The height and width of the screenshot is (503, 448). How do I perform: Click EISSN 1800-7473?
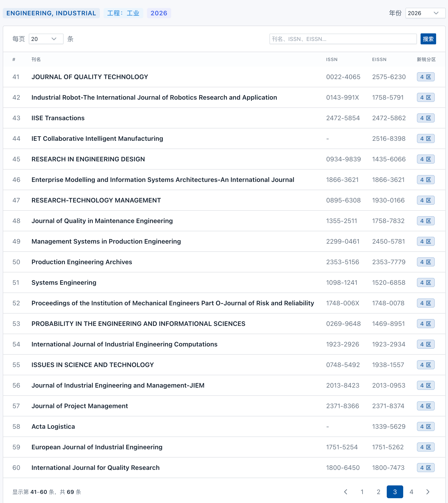tap(388, 467)
